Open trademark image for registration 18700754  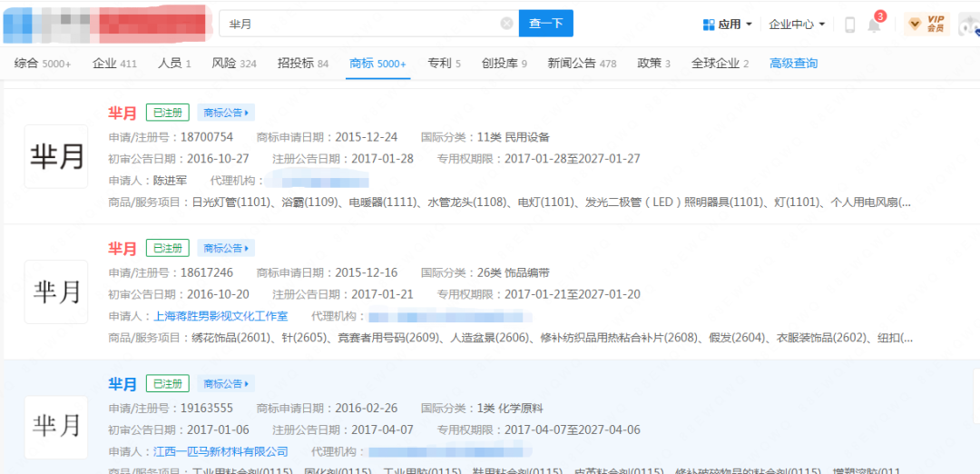point(56,156)
